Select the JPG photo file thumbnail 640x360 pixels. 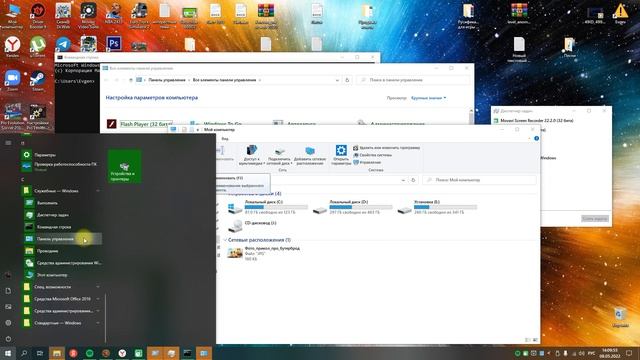coord(235,253)
